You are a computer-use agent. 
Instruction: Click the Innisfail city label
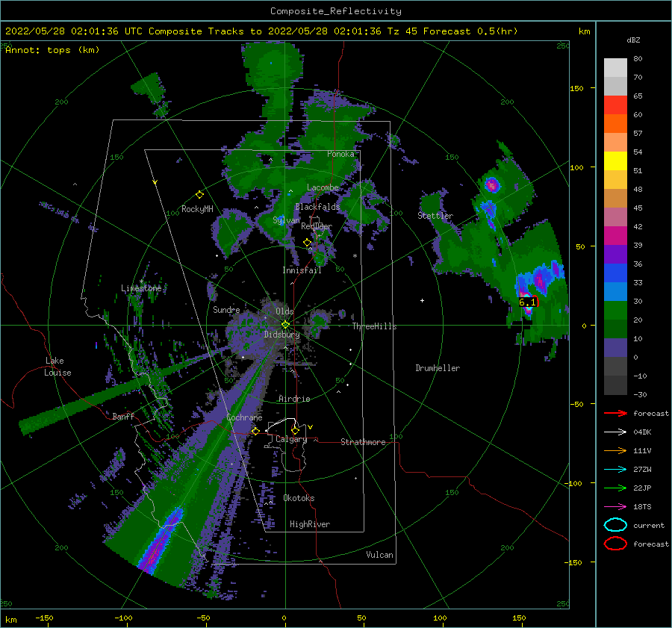coord(302,270)
